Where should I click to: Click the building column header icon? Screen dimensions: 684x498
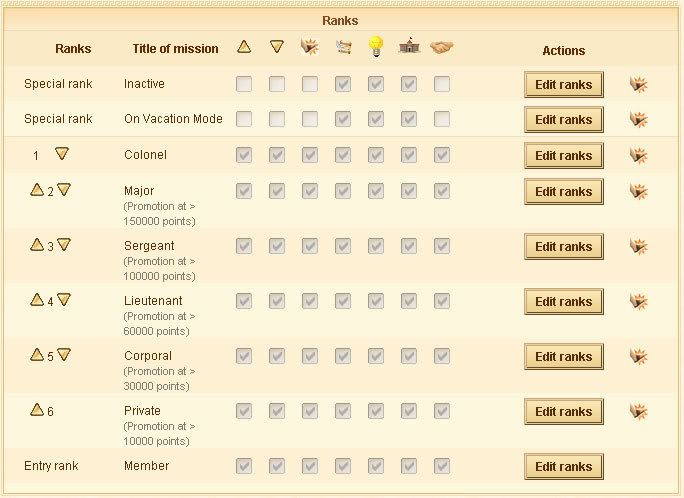(x=409, y=46)
